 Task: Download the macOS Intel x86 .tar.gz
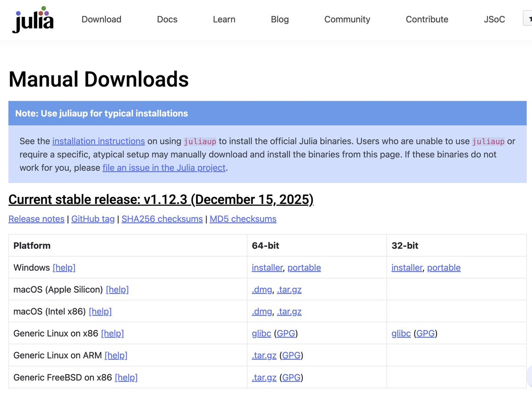pyautogui.click(x=289, y=311)
